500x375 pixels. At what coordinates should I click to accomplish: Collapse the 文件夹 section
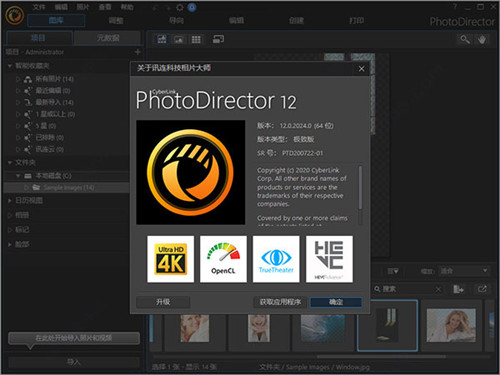pyautogui.click(x=10, y=162)
